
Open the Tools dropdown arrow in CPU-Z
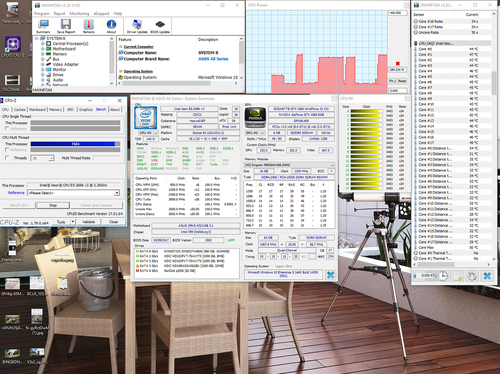coord(72,222)
